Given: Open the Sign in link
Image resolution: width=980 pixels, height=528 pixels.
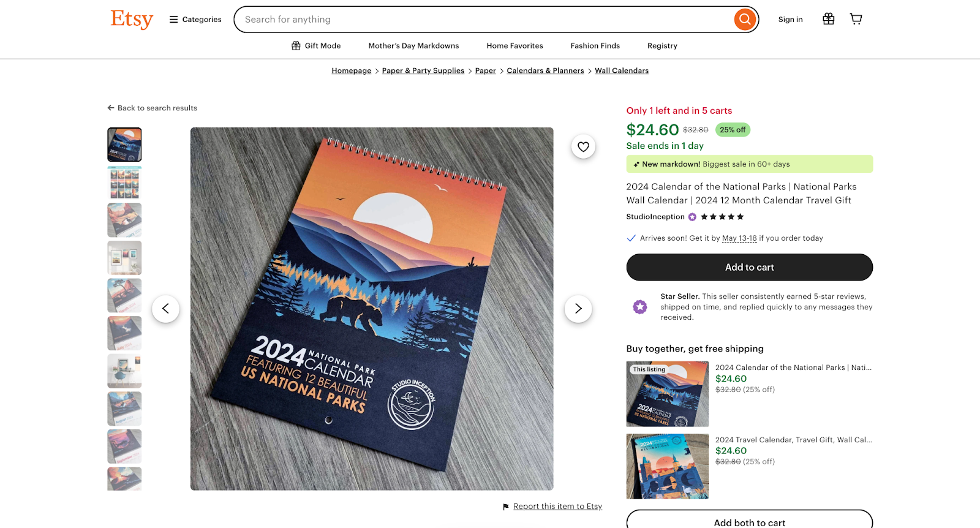Looking at the screenshot, I should [790, 19].
